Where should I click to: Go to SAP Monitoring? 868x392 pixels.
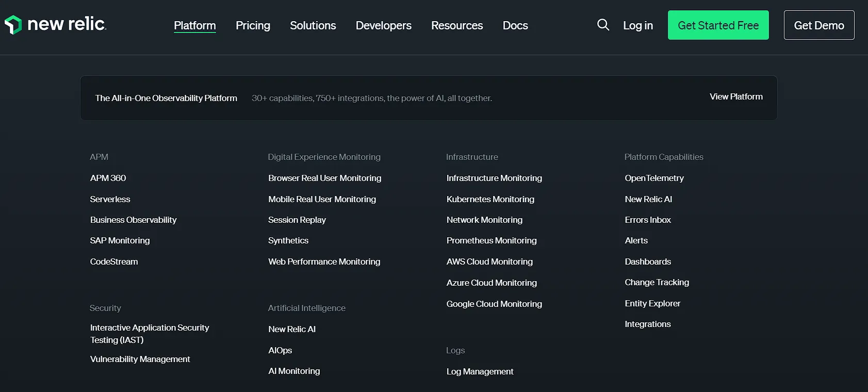[x=120, y=240]
